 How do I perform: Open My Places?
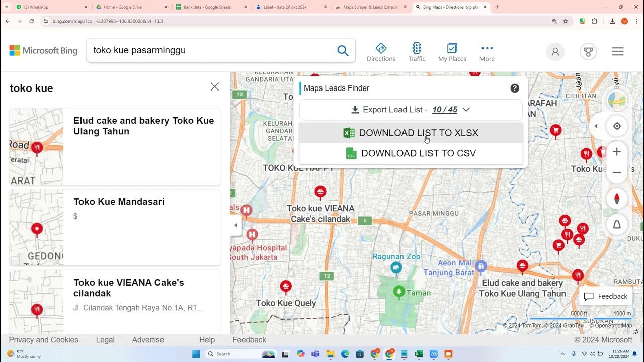click(x=452, y=52)
